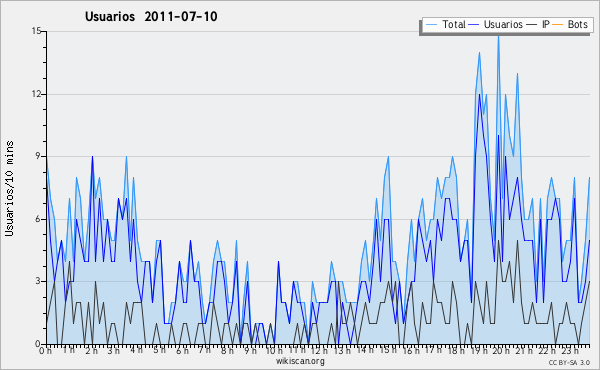Click the orange Bots legend line
Image resolution: width=600 pixels, height=370 pixels.
pyautogui.click(x=558, y=25)
